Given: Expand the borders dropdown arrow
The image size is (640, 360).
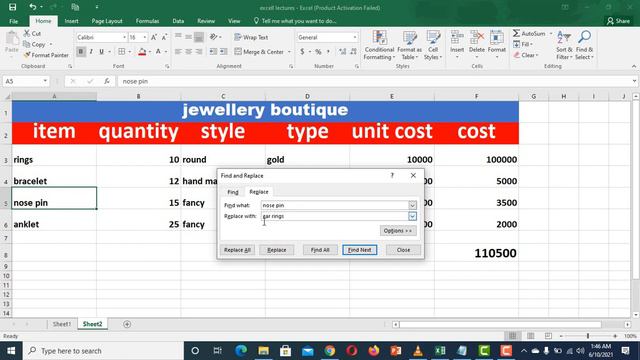Looking at the screenshot, I should click(x=129, y=52).
